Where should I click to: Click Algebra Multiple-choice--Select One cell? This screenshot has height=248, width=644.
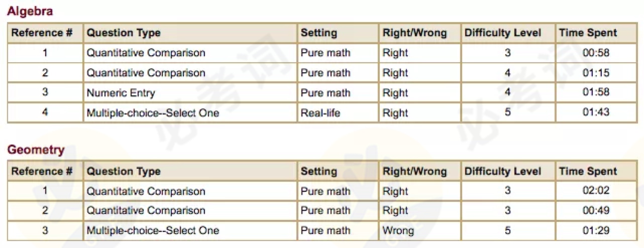[x=190, y=113]
